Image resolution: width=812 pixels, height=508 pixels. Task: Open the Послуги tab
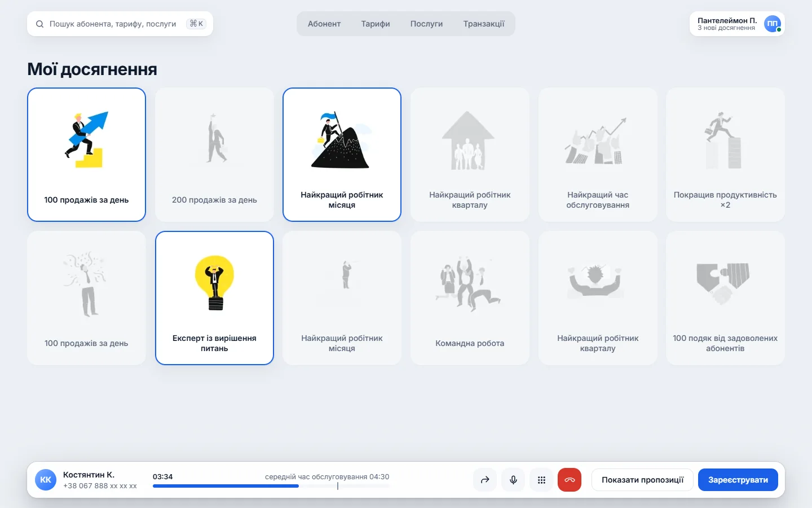(426, 24)
